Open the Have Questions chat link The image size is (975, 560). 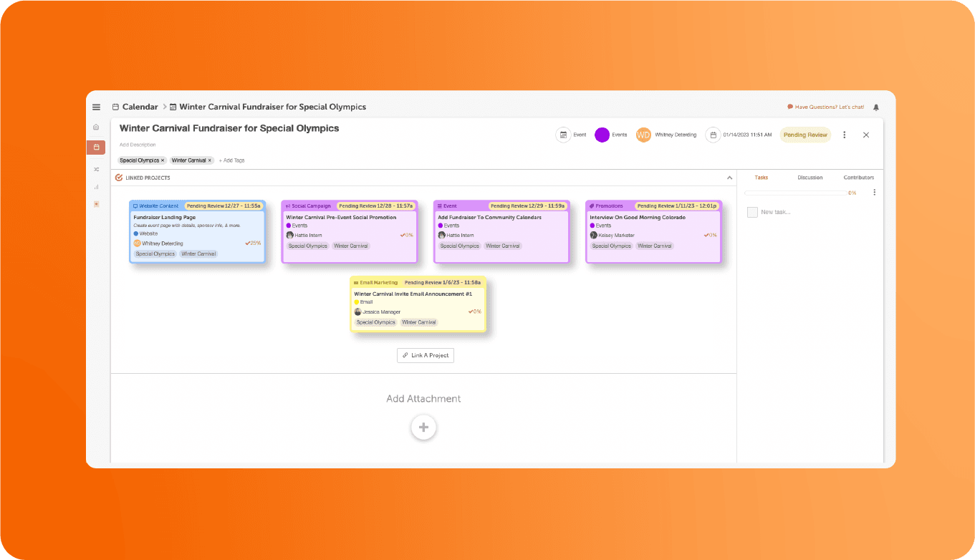pyautogui.click(x=826, y=106)
